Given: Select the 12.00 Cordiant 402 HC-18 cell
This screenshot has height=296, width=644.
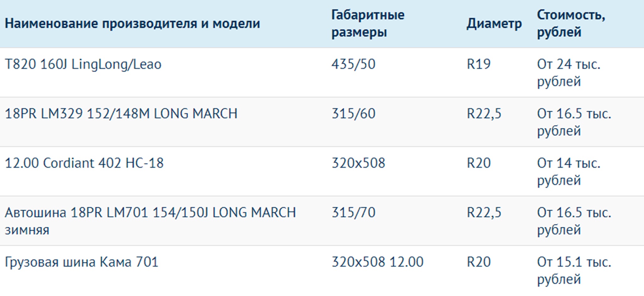Looking at the screenshot, I should point(84,163).
